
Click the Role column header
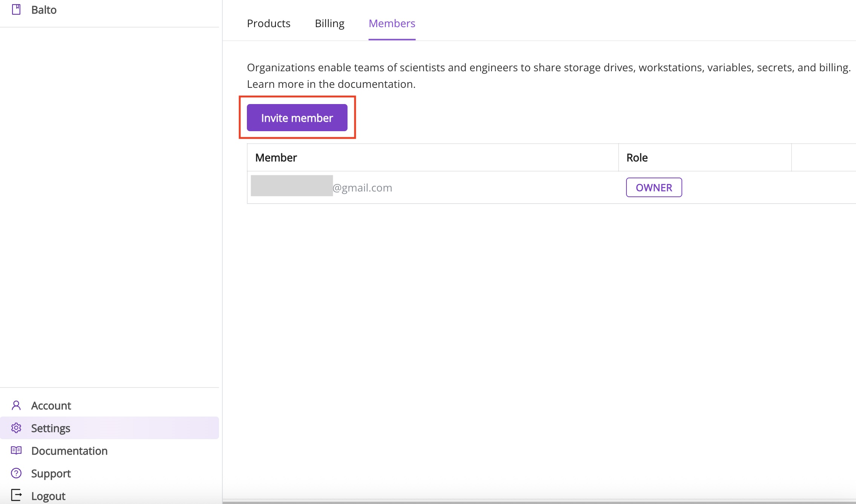pos(637,158)
